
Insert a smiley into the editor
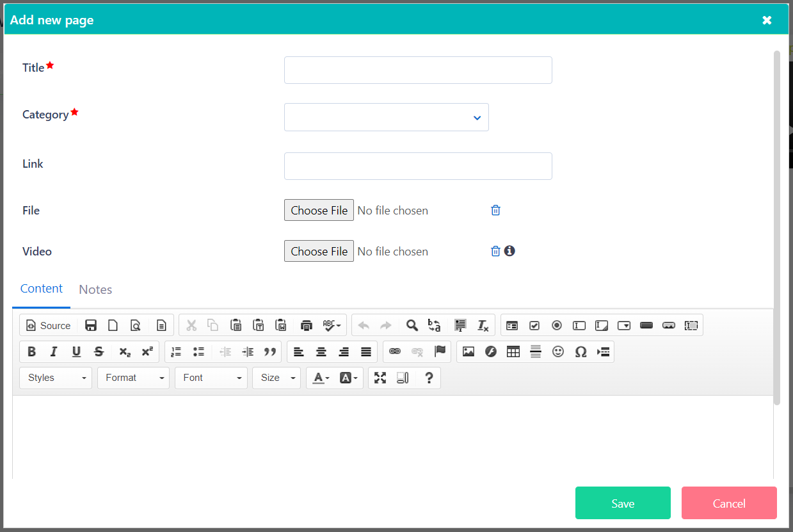point(558,351)
